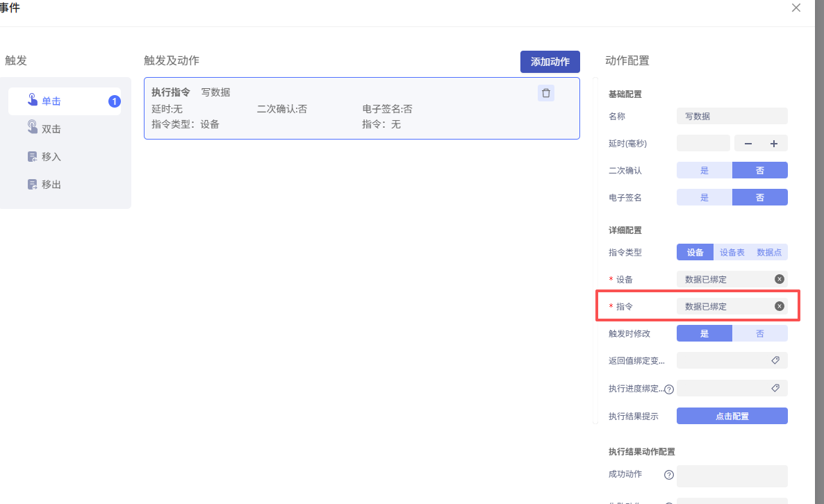Click the 名称 input field
824x504 pixels.
732,116
